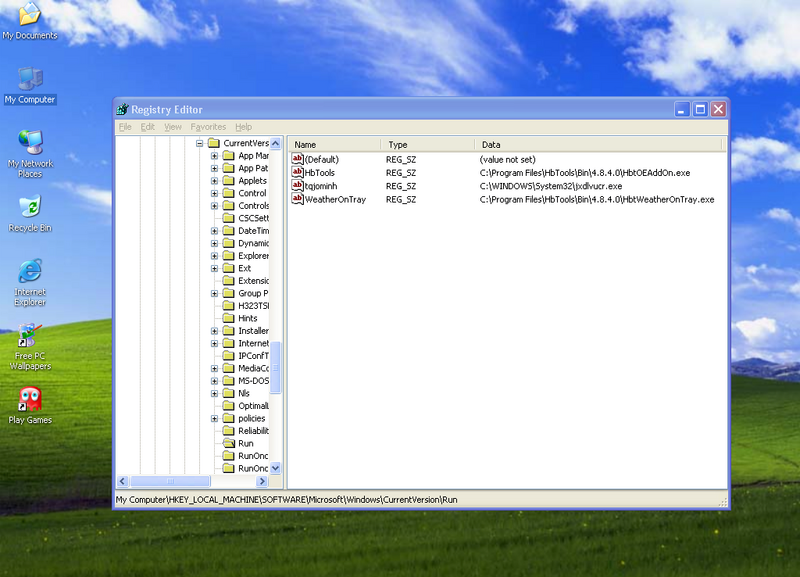Select My Network Places desktop icon

coord(30,154)
